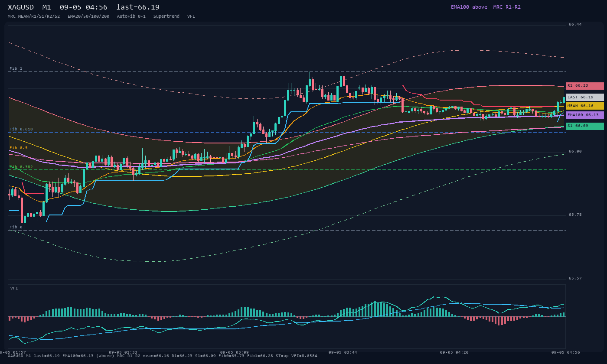Select the EMA20/50/100/200 indicator label
Screen dimensions: 607x364
pyautogui.click(x=88, y=16)
